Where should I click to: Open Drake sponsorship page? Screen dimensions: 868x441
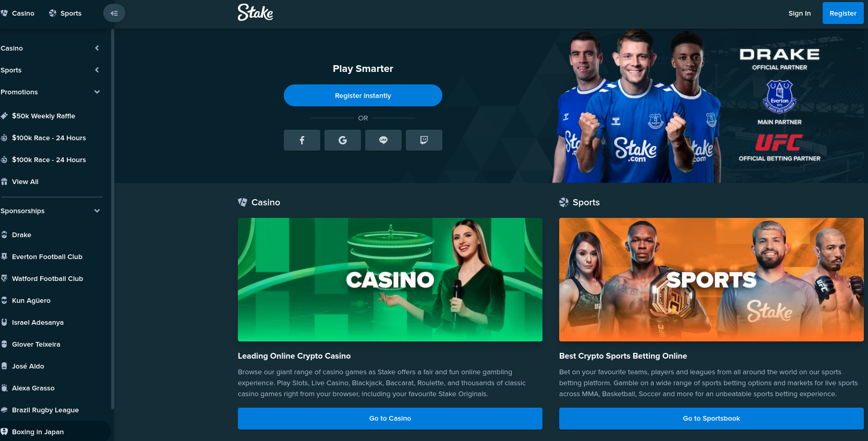click(x=22, y=235)
